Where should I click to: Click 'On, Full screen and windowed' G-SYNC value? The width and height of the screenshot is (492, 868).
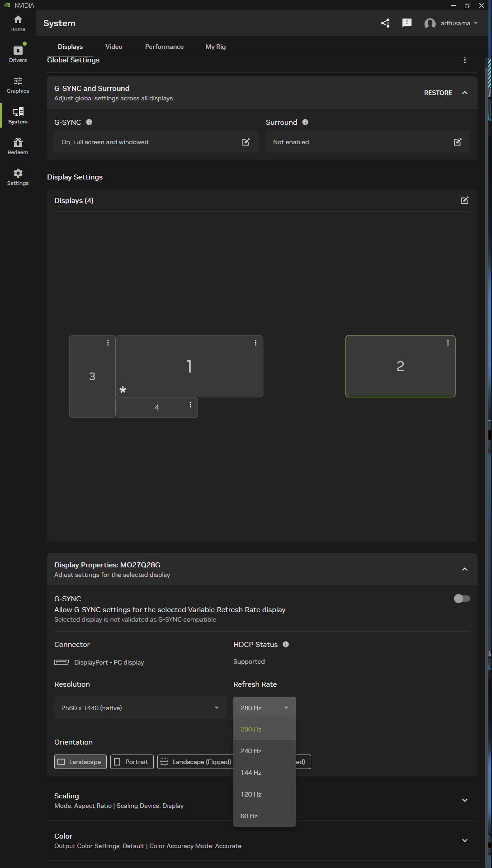coord(105,142)
